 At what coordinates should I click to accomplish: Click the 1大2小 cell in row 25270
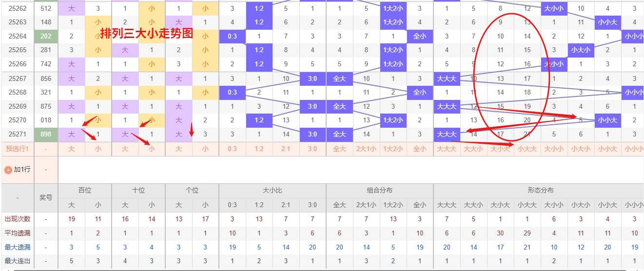click(x=393, y=120)
